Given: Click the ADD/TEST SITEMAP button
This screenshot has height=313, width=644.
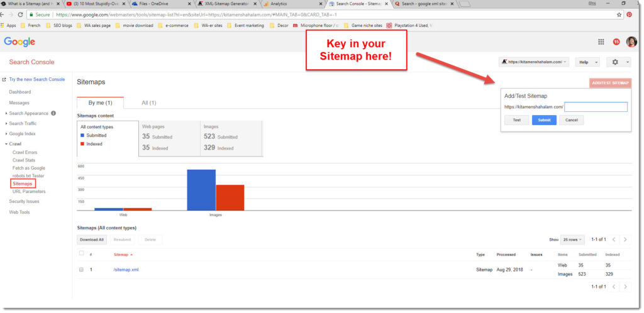Looking at the screenshot, I should pyautogui.click(x=610, y=83).
